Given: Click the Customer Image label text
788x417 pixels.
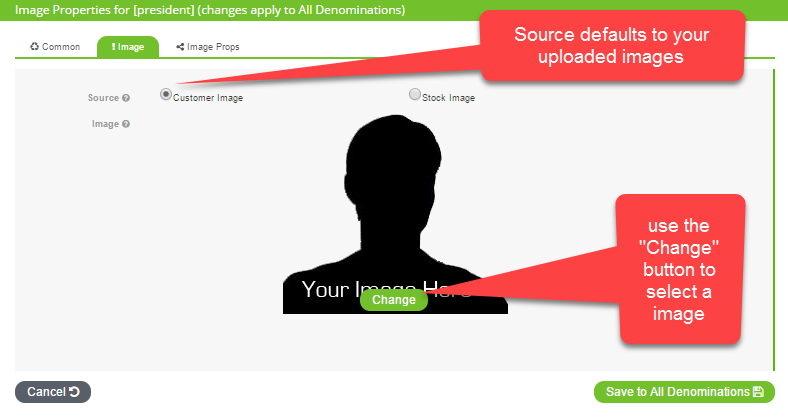Looking at the screenshot, I should [208, 98].
